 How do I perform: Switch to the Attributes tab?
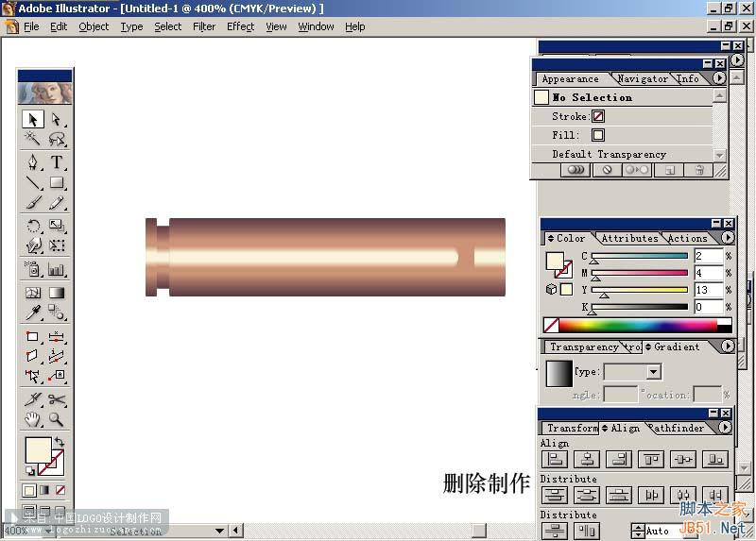click(x=629, y=238)
